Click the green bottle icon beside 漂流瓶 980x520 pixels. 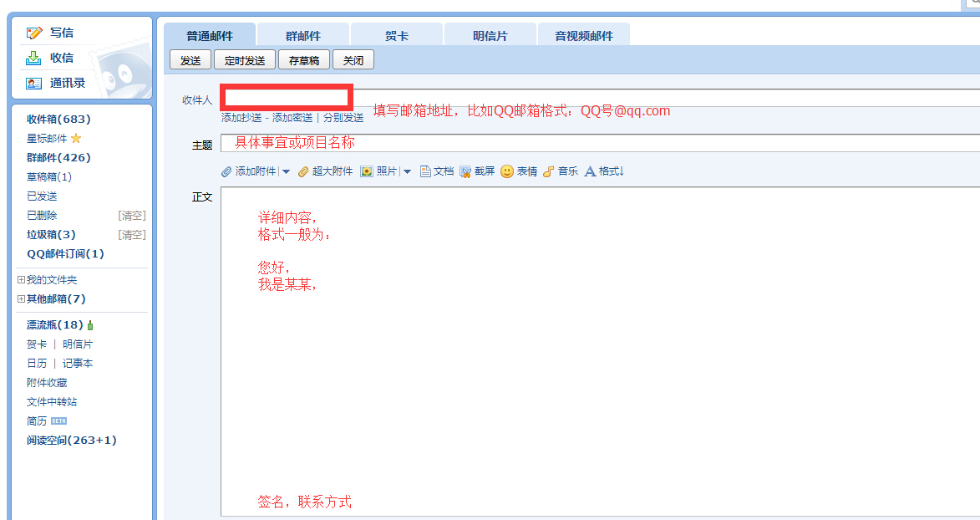(90, 325)
